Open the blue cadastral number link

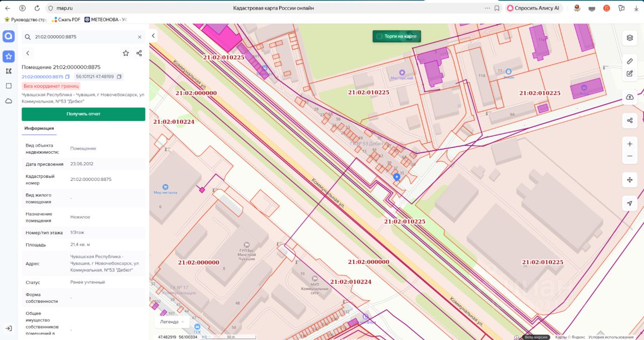[x=42, y=77]
